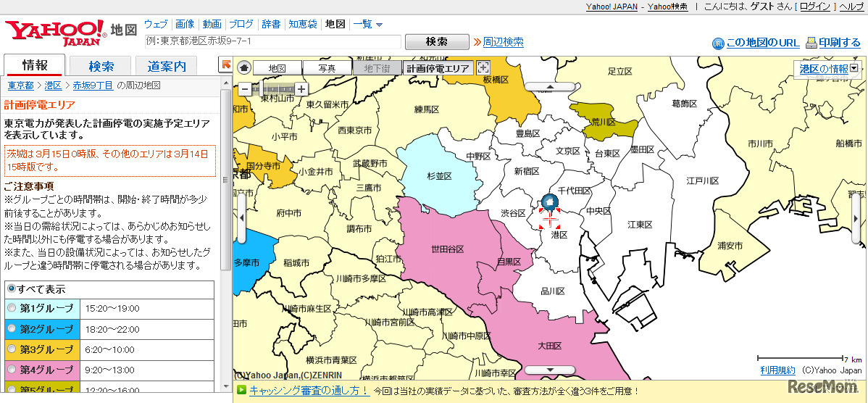868x403 pixels.
Task: Select the 計画停電エリア map layer
Action: [438, 68]
